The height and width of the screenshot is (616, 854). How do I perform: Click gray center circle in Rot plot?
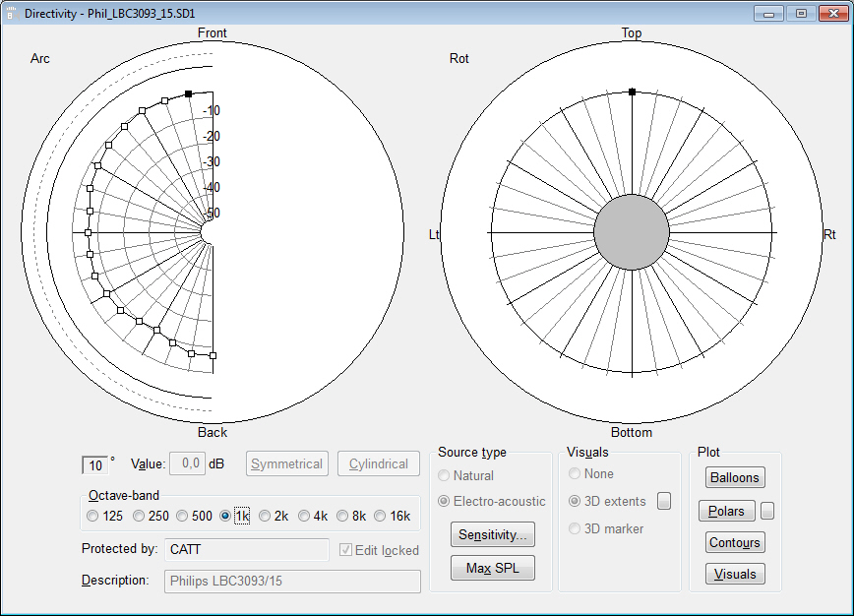[x=632, y=232]
